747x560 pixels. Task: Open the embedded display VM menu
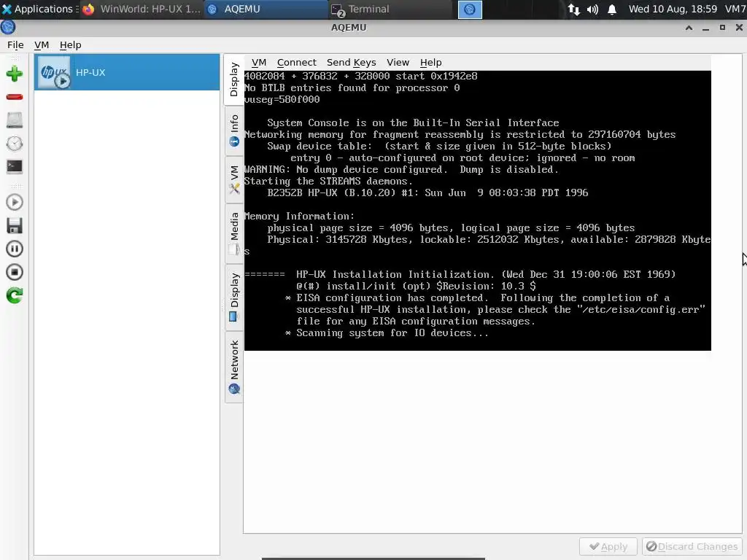point(259,63)
